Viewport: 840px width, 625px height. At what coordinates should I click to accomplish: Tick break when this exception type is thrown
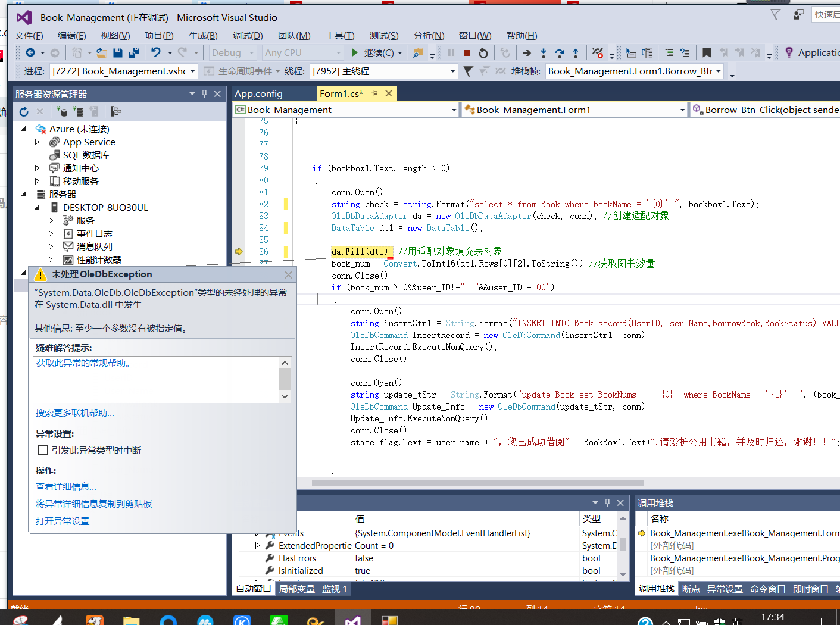click(43, 450)
